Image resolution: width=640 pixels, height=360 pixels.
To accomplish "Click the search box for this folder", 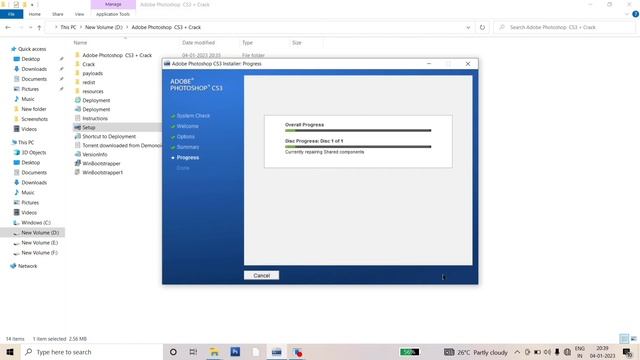I will pyautogui.click(x=564, y=27).
